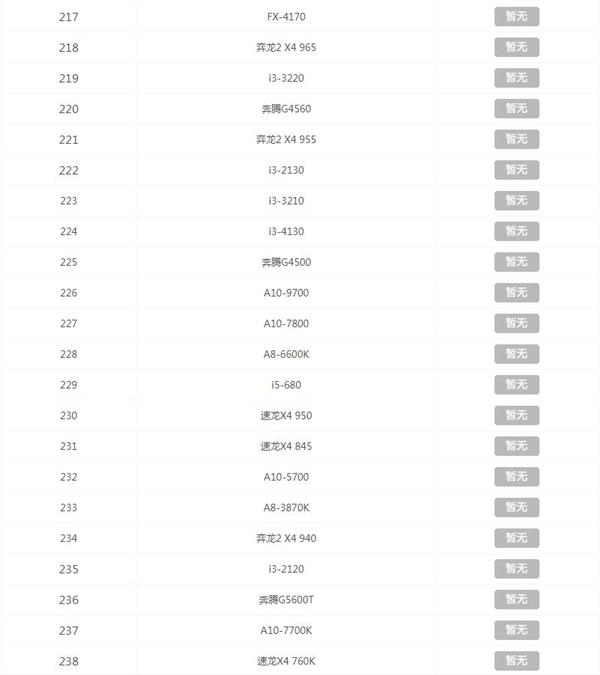Select the 暂无 button for 奔腾G4560

pos(516,108)
